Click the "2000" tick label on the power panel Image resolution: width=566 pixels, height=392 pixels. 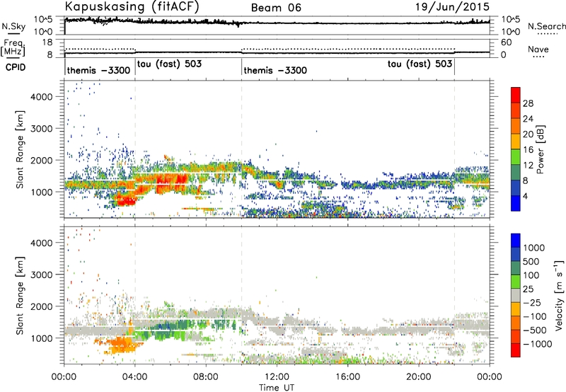41,160
